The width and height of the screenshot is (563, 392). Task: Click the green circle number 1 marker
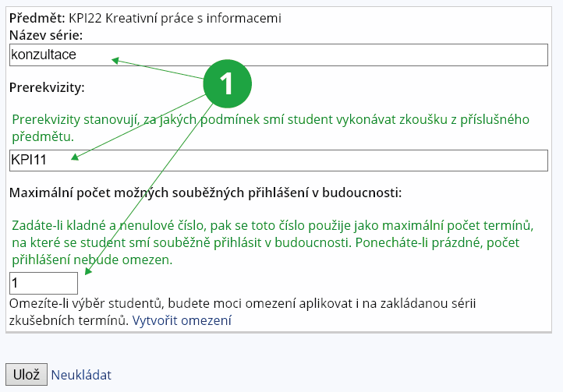[x=226, y=83]
